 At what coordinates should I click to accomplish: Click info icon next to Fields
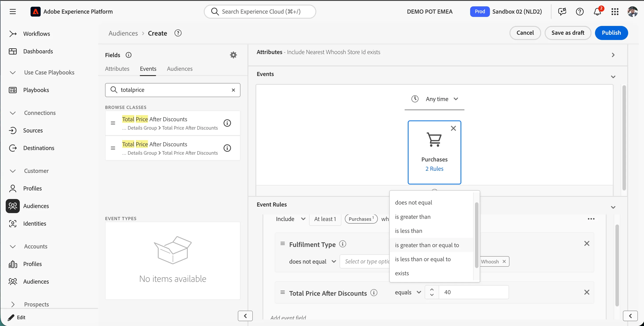click(129, 55)
